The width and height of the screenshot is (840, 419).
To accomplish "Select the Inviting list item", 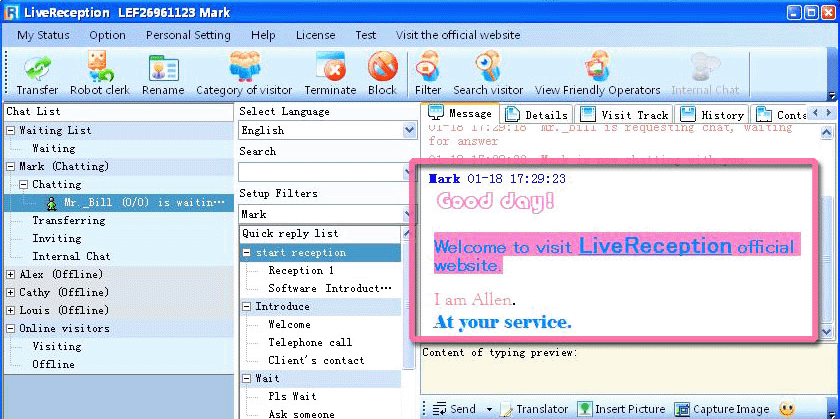I will click(x=56, y=238).
